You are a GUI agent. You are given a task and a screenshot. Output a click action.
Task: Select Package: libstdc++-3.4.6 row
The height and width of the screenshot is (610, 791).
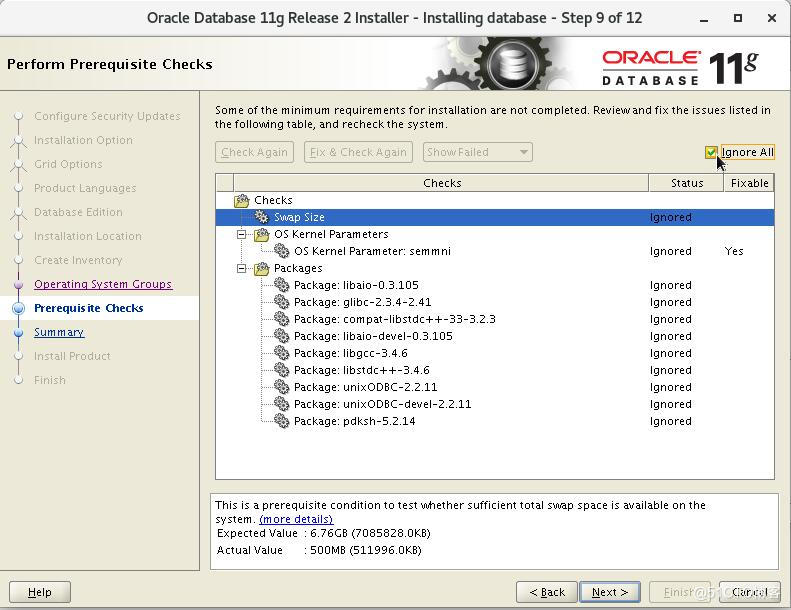coord(494,370)
